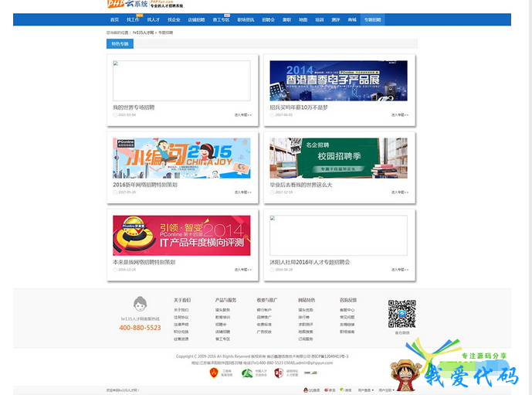532x395 pixels.
Task: Click the 新浪 Weibo login icon in bottom bar
Action: point(326,390)
